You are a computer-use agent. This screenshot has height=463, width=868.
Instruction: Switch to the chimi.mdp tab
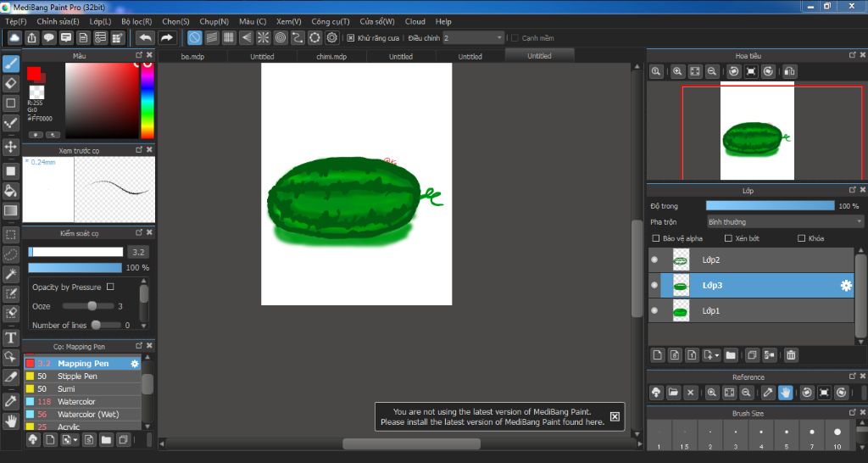point(331,57)
